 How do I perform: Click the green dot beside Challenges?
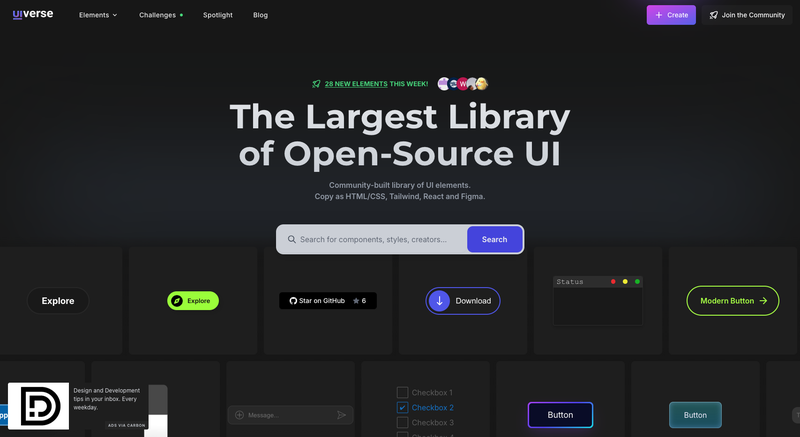tap(181, 15)
